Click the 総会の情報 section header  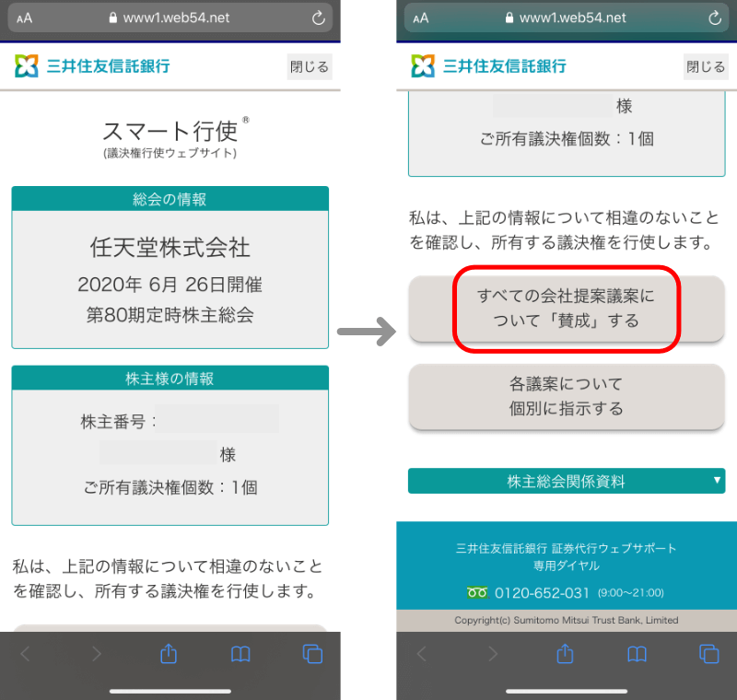click(x=170, y=199)
